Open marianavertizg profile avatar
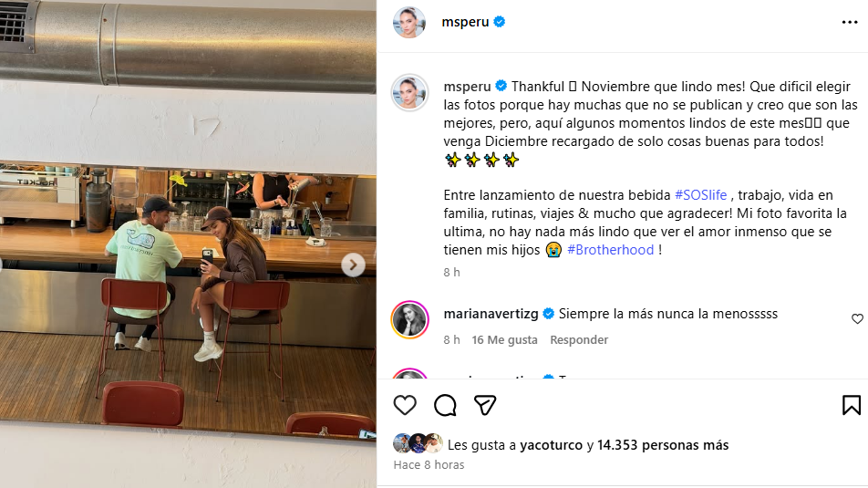Screen dimensions: 868x488 409,319
